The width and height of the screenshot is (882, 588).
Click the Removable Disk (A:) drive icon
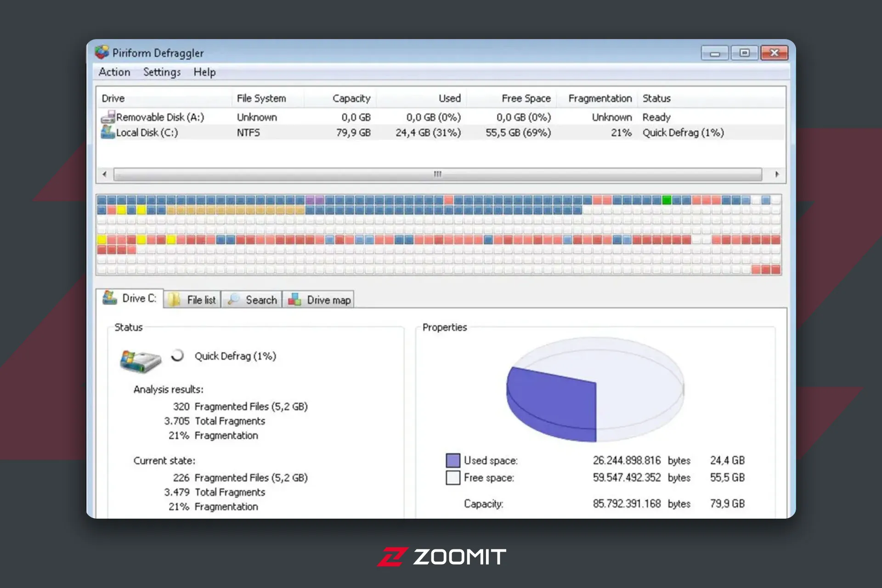point(108,117)
